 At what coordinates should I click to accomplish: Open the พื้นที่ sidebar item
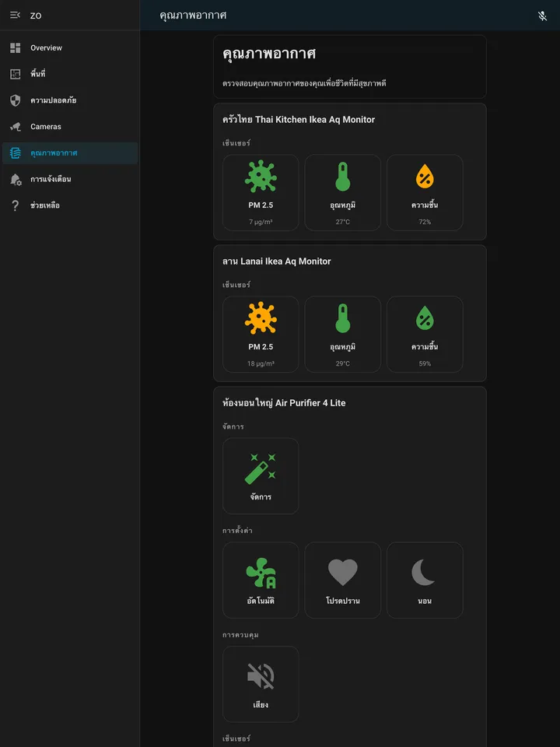coord(69,74)
